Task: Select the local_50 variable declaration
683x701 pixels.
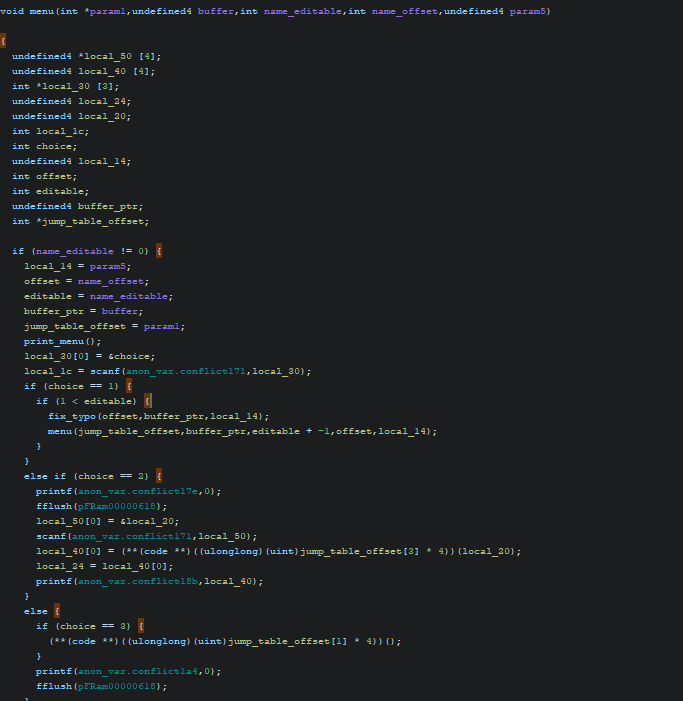Action: coord(108,56)
